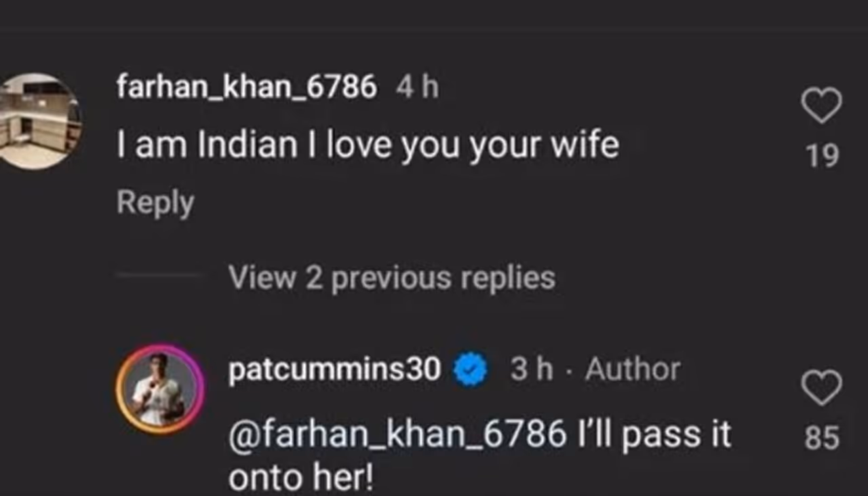Click the line beside View previous replies
868x496 pixels.
[x=158, y=276]
